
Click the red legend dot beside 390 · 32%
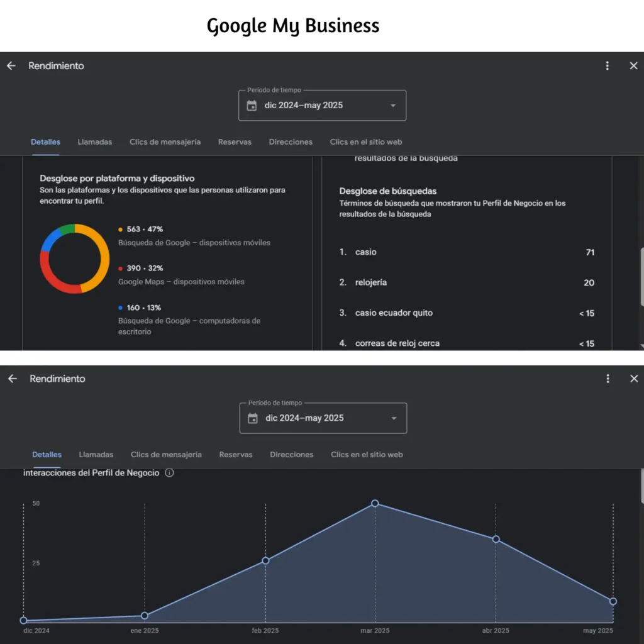[120, 269]
